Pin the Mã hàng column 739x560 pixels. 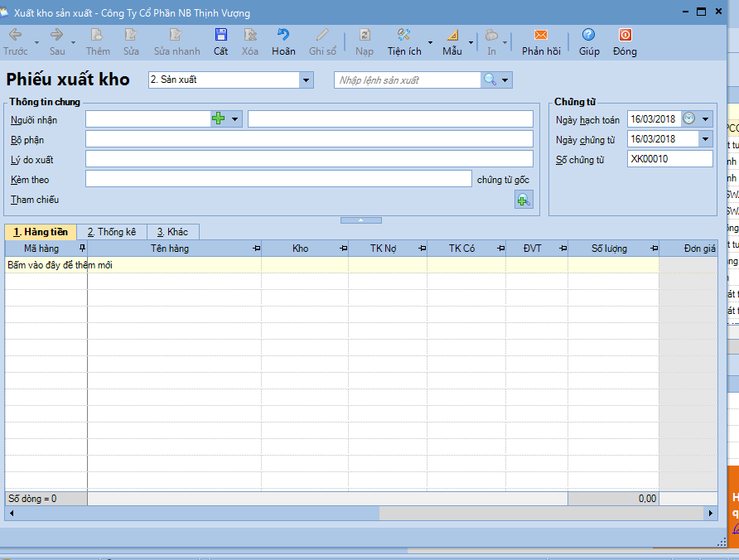(83, 248)
